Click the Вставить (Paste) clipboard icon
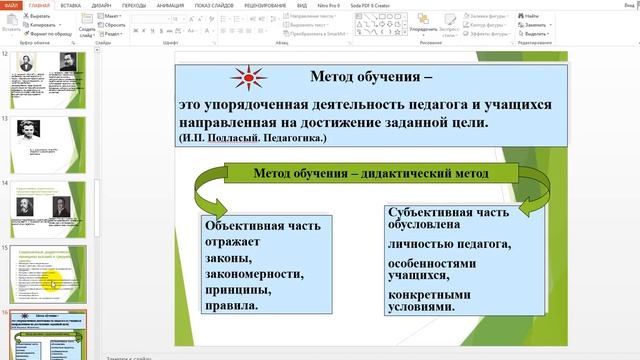640x360 pixels. click(x=11, y=20)
